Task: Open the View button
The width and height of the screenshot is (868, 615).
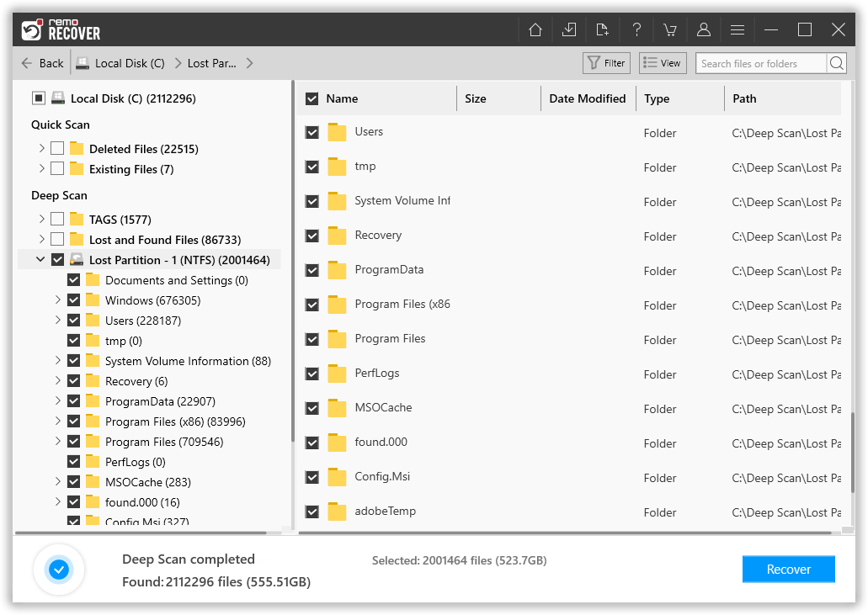Action: click(x=663, y=63)
